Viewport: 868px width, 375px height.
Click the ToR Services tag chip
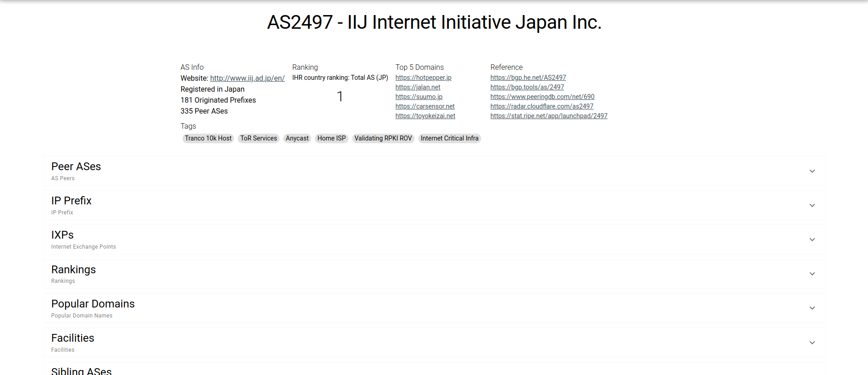click(x=259, y=138)
